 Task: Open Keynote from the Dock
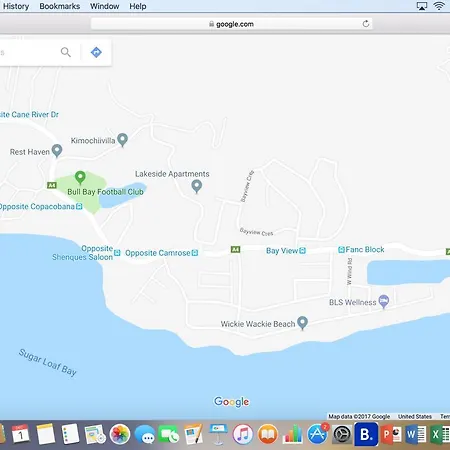(218, 434)
